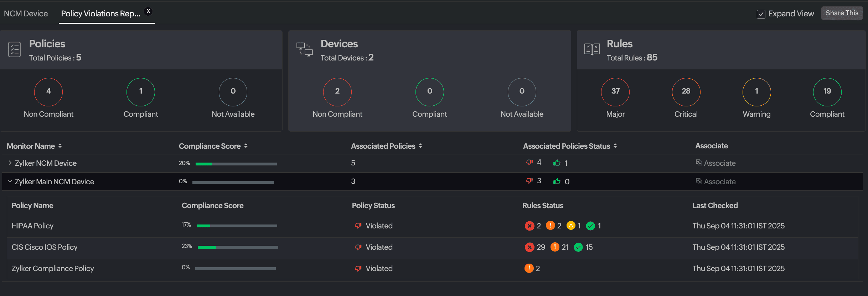Image resolution: width=868 pixels, height=296 pixels.
Task: Close the Policy Violations Report tab
Action: pos(149,11)
